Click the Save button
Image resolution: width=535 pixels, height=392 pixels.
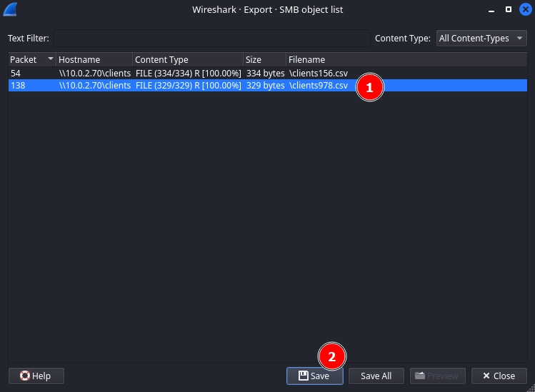[314, 376]
